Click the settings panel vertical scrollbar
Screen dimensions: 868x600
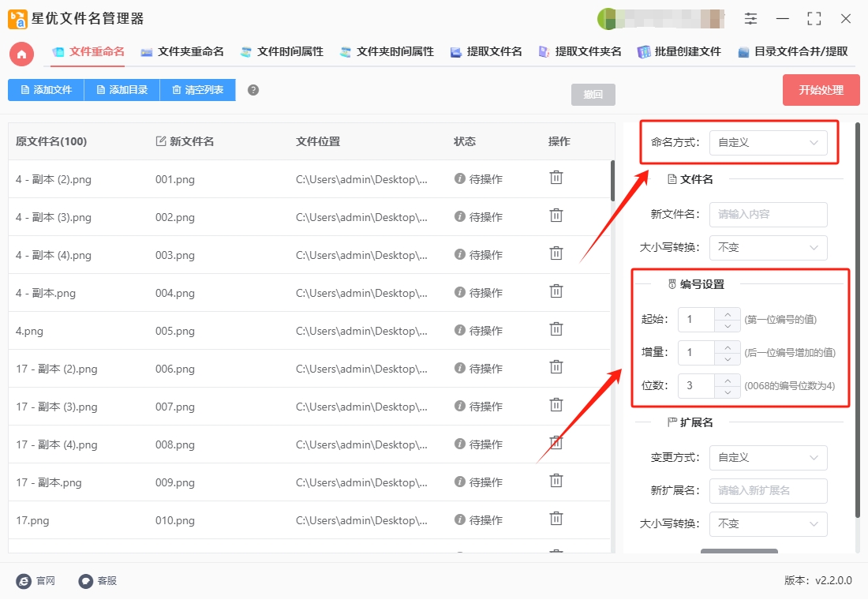click(x=858, y=321)
